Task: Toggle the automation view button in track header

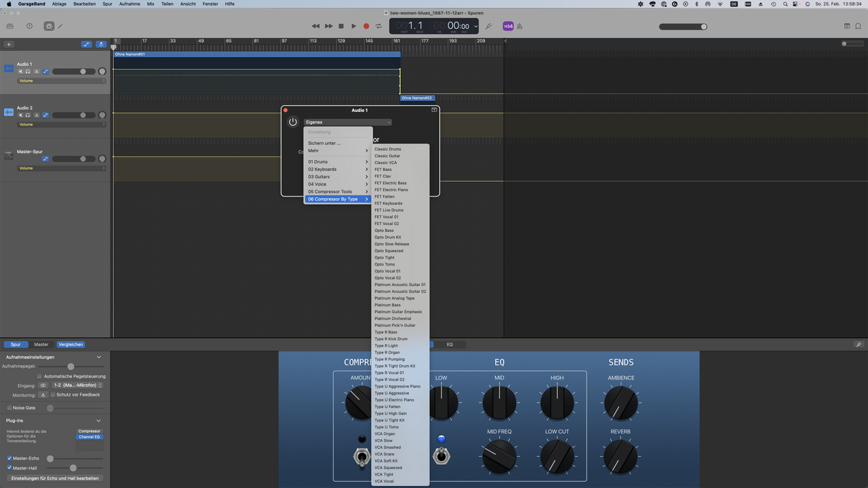Action: 87,44
